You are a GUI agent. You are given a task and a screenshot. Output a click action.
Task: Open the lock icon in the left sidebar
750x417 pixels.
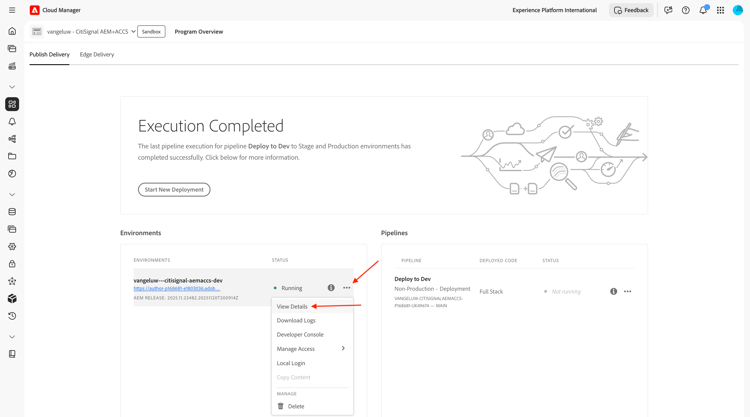[x=12, y=264]
